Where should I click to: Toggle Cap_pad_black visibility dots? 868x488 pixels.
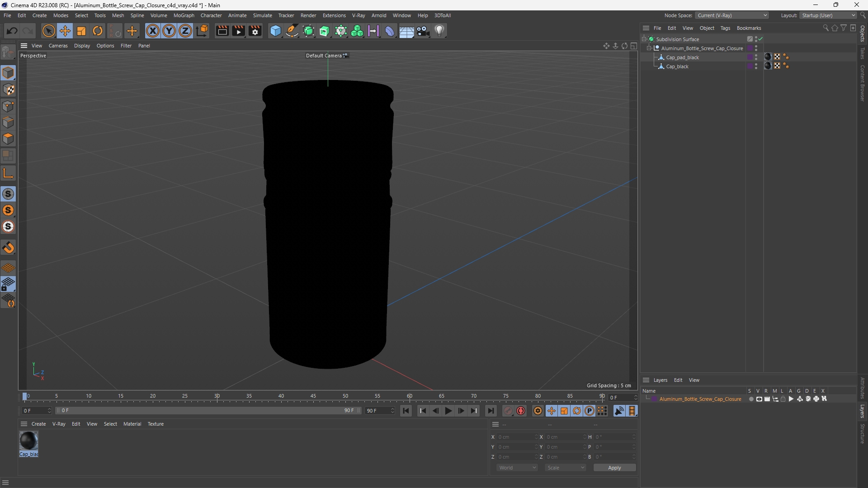756,57
